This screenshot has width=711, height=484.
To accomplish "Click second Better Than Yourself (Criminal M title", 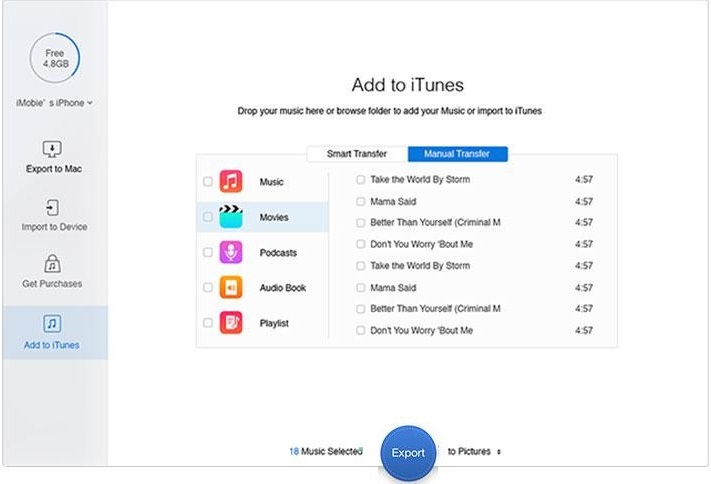I will pyautogui.click(x=435, y=308).
